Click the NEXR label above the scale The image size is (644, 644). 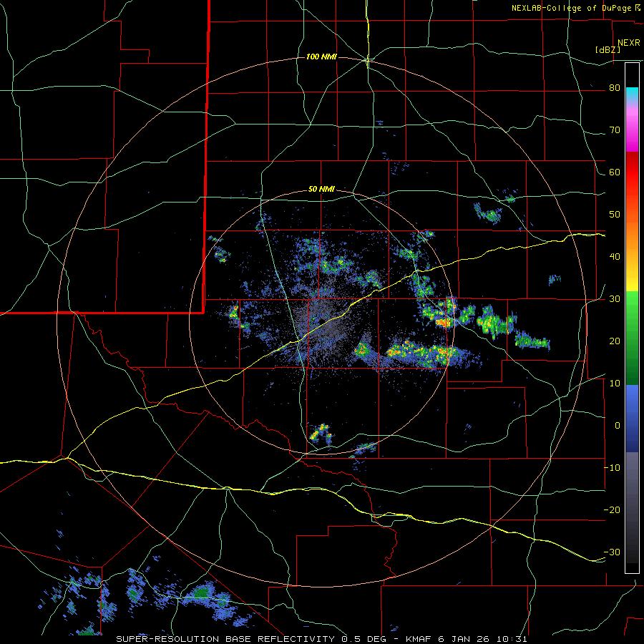coord(629,43)
